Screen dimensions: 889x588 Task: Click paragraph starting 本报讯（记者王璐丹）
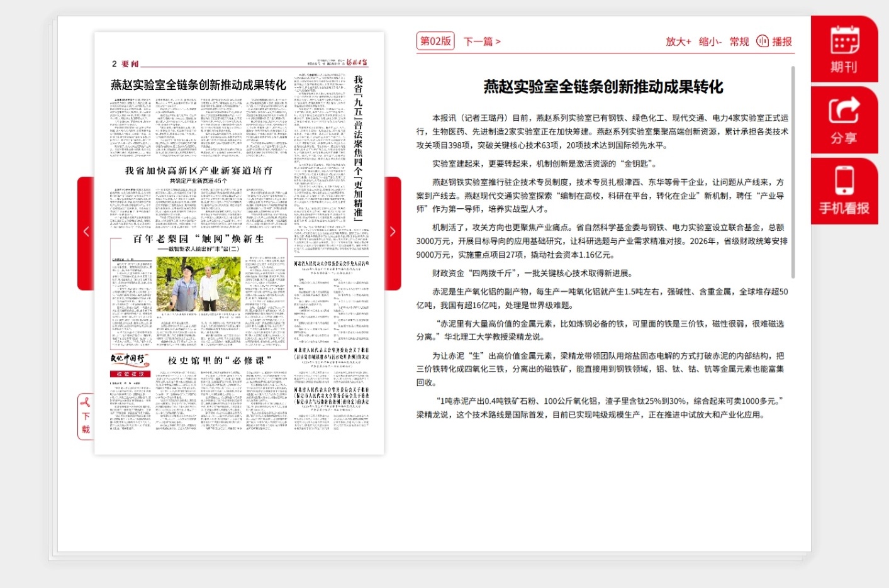coord(602,131)
